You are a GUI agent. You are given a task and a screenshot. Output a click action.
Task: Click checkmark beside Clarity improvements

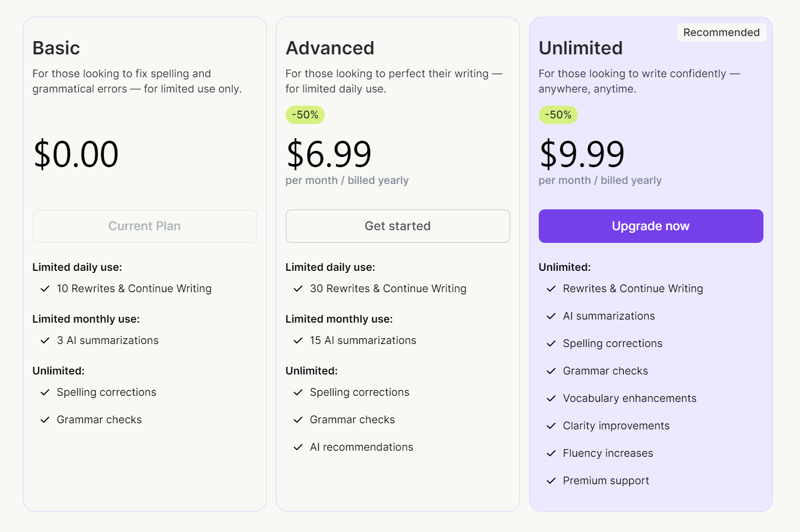tap(551, 426)
